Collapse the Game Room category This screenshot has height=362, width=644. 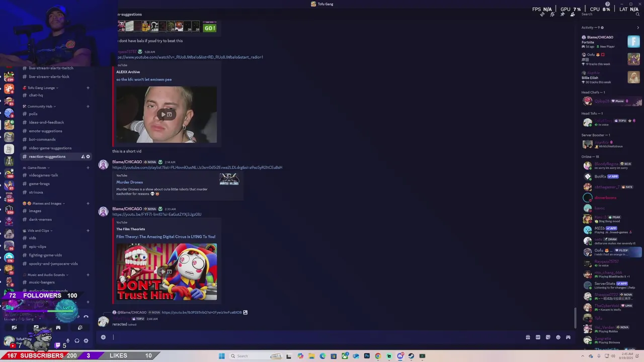tap(38, 168)
